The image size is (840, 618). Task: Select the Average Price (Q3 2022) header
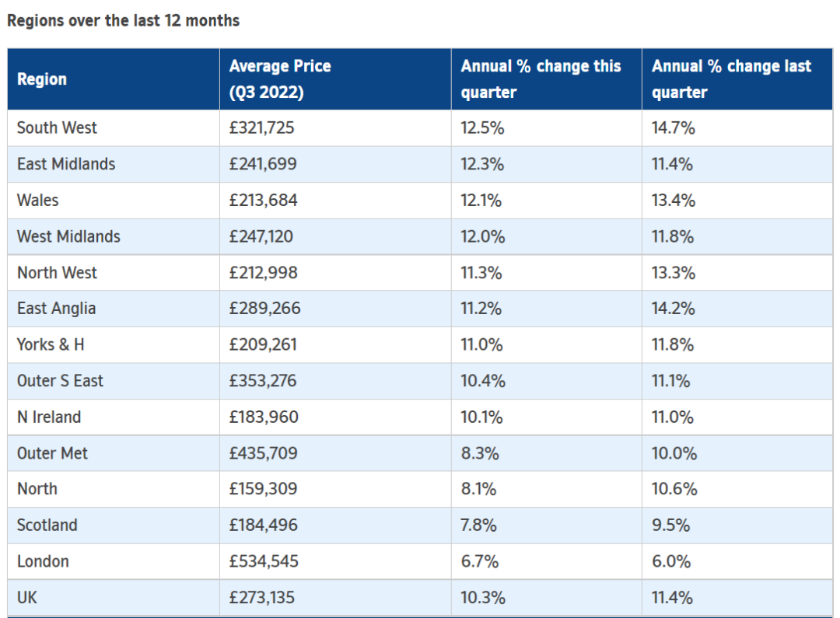click(x=280, y=79)
